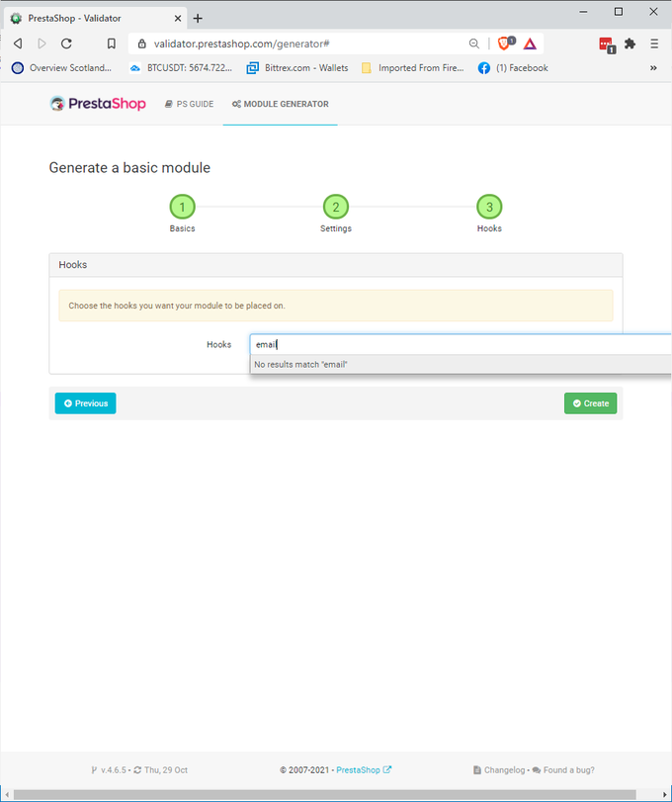This screenshot has height=802, width=672.
Task: Go to step 1 Basics circle
Action: 182,207
